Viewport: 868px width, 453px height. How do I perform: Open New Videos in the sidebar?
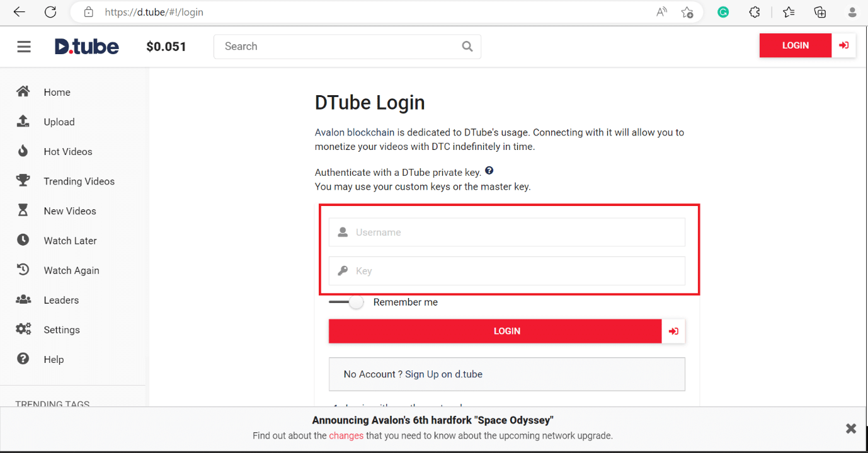click(70, 211)
